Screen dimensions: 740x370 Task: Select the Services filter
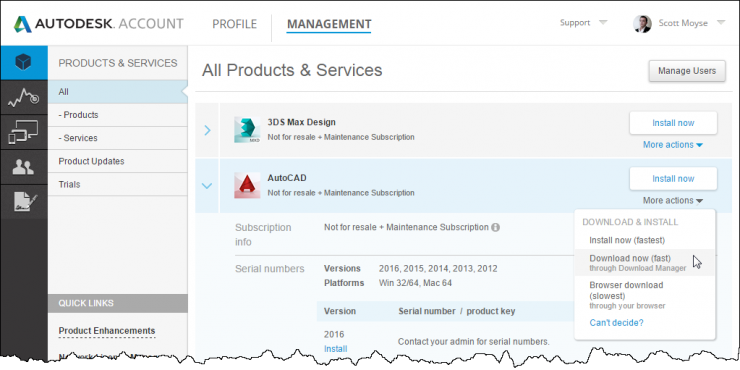point(118,138)
